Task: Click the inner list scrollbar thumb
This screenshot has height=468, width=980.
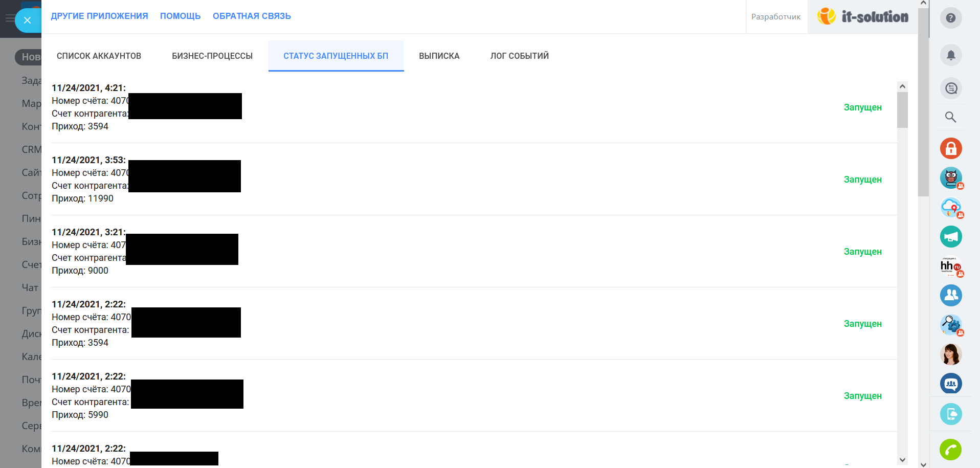Action: click(902, 110)
